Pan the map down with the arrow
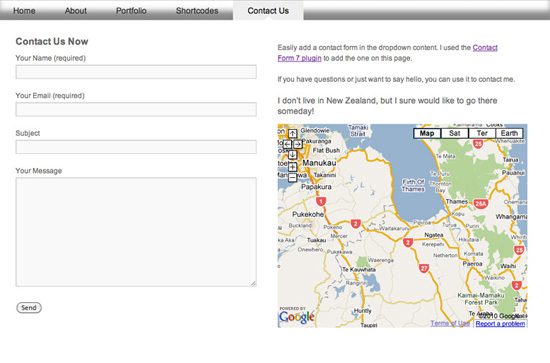The width and height of the screenshot is (550, 363). click(293, 155)
